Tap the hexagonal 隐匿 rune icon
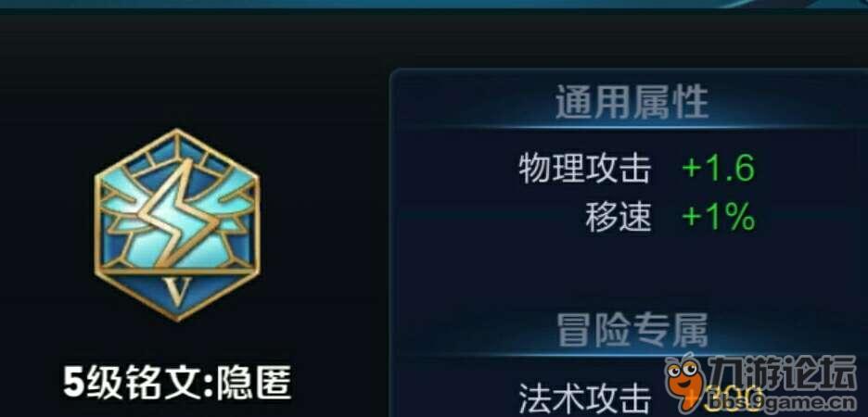 [177, 225]
